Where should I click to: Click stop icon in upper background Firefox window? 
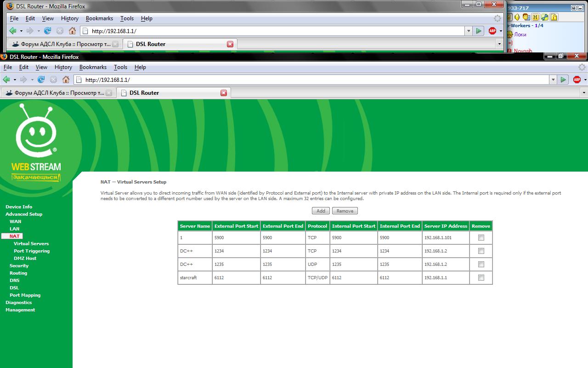coord(60,31)
